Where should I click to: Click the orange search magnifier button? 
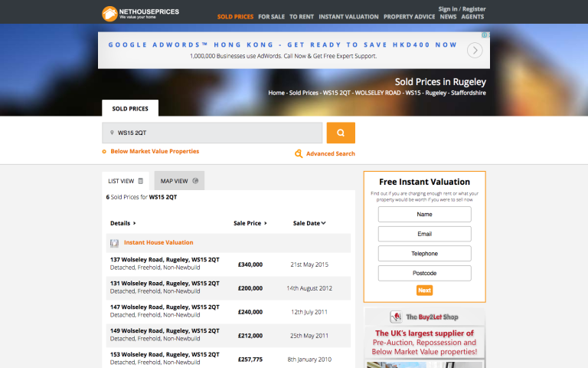(x=341, y=133)
